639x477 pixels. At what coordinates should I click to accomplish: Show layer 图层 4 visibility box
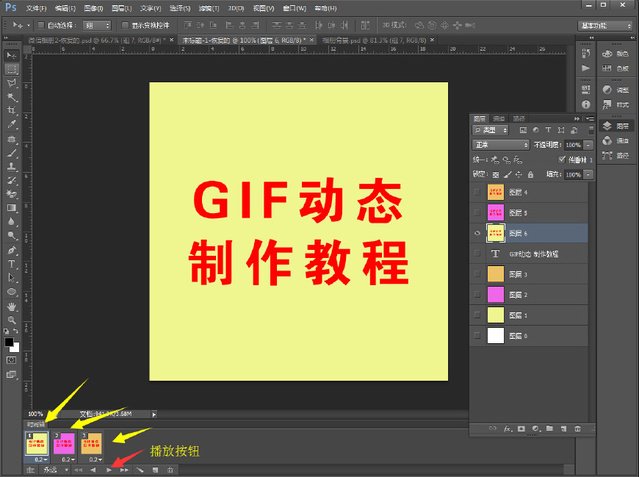[477, 192]
